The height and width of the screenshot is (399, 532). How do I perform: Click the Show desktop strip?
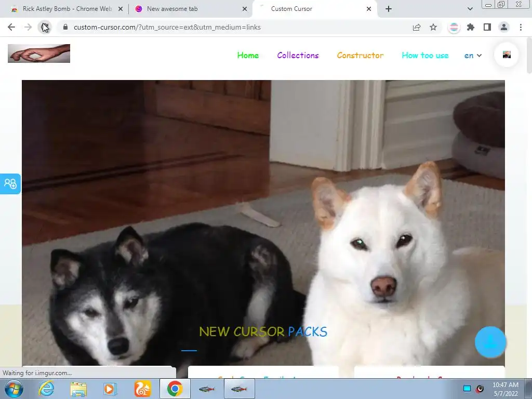pos(528,389)
